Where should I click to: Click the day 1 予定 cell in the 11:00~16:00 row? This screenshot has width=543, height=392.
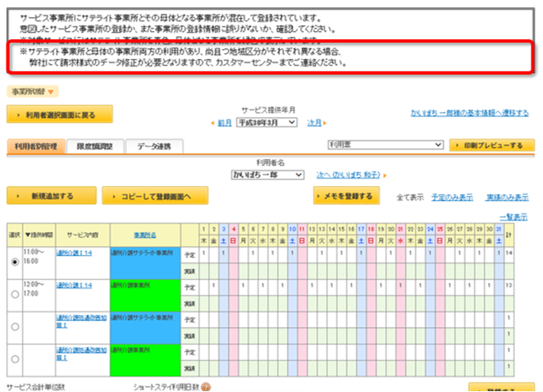click(x=203, y=255)
